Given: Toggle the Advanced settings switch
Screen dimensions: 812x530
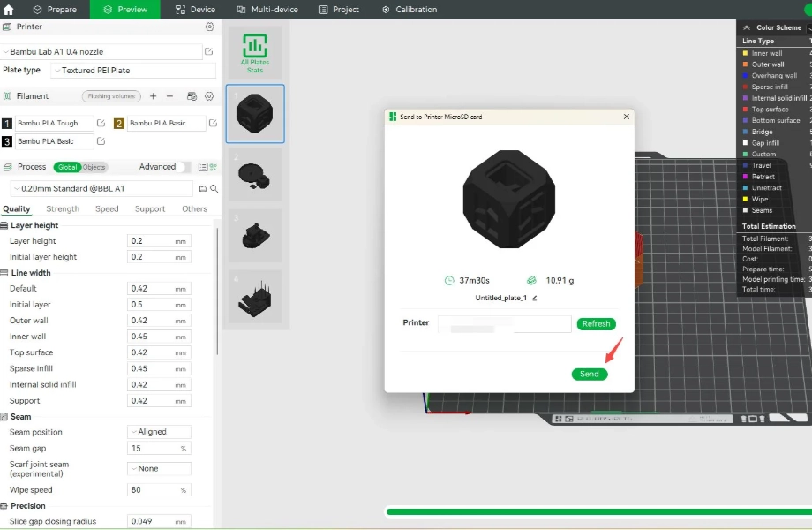Looking at the screenshot, I should click(x=184, y=167).
